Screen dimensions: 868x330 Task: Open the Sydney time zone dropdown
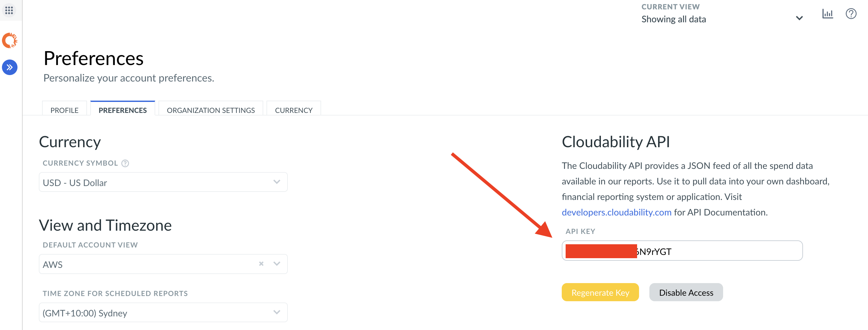[x=163, y=313]
